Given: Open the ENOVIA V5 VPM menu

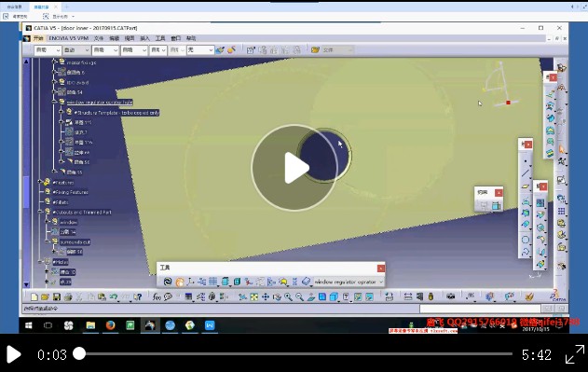Looking at the screenshot, I should (x=69, y=38).
